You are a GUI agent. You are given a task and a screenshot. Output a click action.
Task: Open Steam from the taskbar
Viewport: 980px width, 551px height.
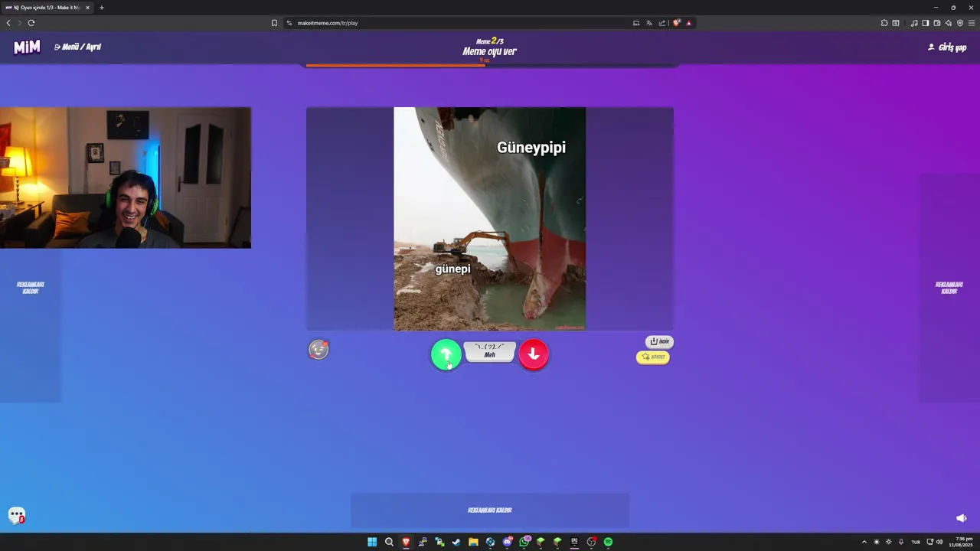tap(456, 542)
